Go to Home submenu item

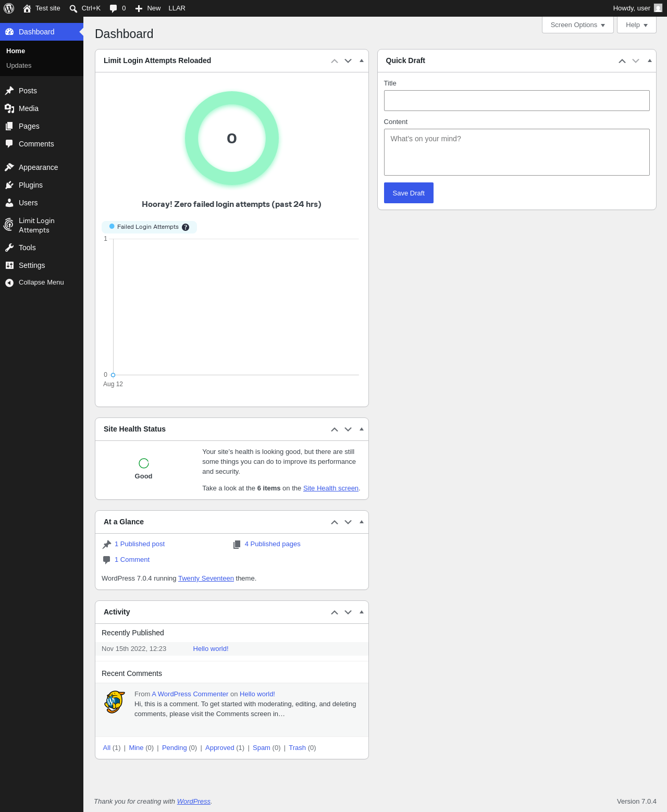pos(16,51)
